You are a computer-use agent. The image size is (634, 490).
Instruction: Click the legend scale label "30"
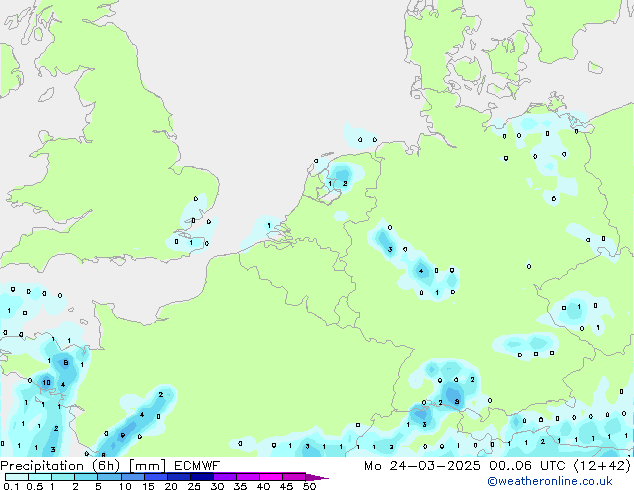point(217,486)
